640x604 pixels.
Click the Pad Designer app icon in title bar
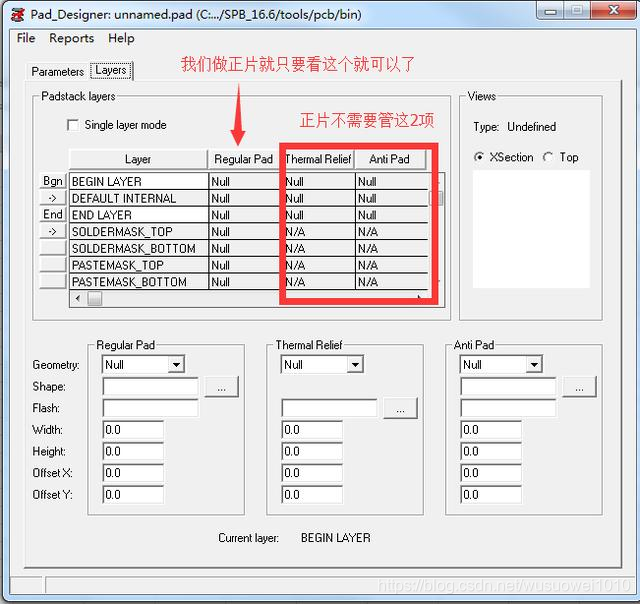point(16,11)
